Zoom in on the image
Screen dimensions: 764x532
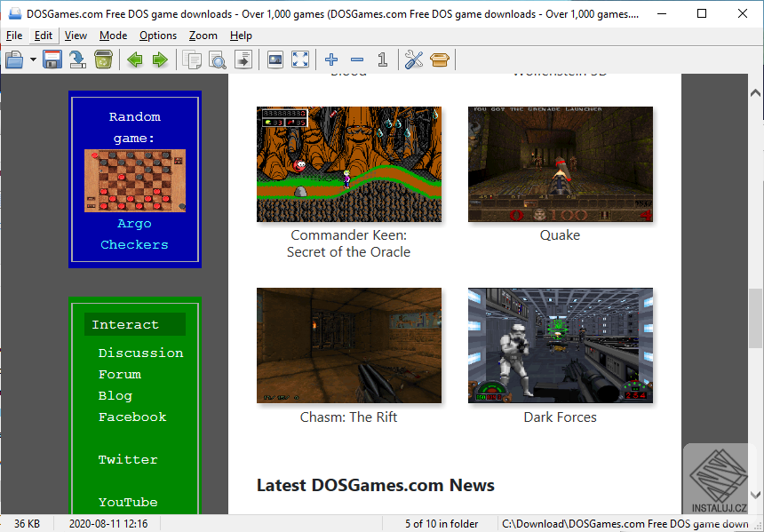pyautogui.click(x=330, y=60)
